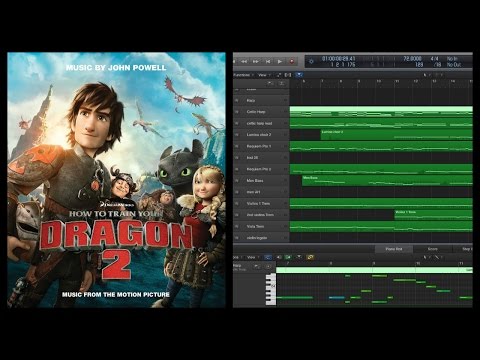Click the pencil tool in Piano Roll toolbar
Viewport: 480px width, 360px height.
437,257
